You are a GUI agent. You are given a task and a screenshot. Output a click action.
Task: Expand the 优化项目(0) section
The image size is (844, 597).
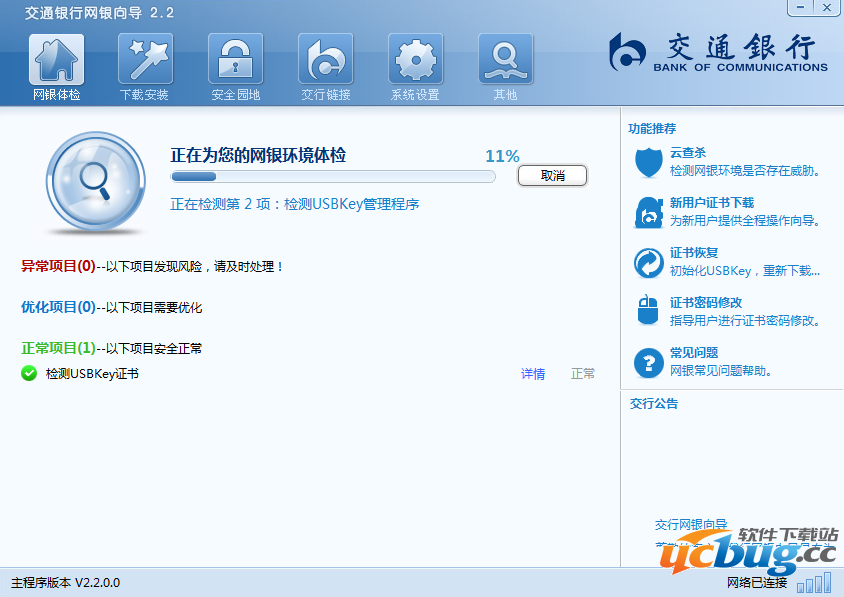coord(58,308)
